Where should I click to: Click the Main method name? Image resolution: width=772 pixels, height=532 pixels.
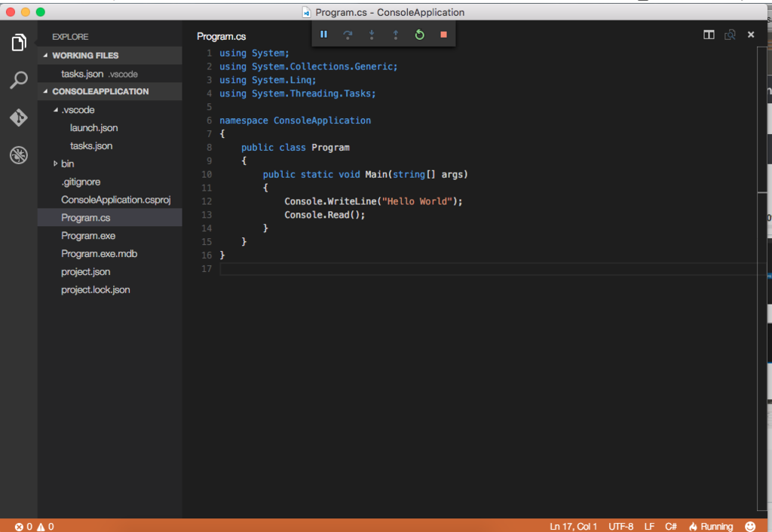coord(376,174)
